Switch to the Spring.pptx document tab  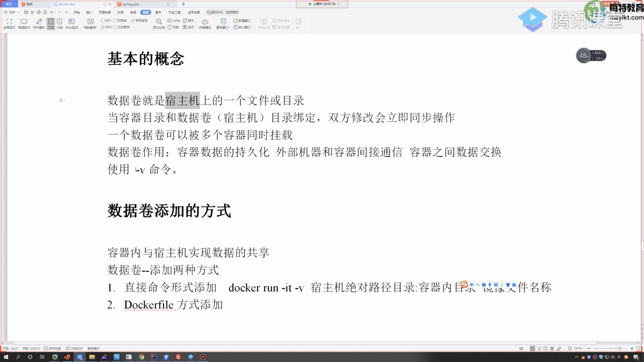(131, 4)
